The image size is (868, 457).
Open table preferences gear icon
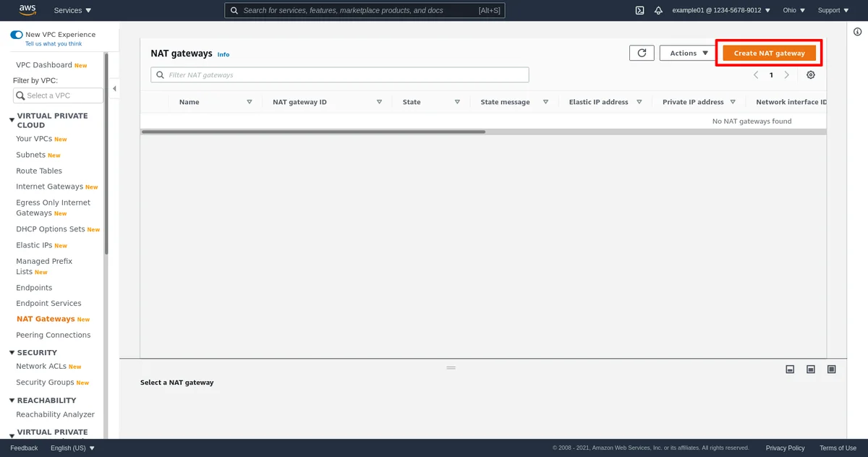pos(811,75)
